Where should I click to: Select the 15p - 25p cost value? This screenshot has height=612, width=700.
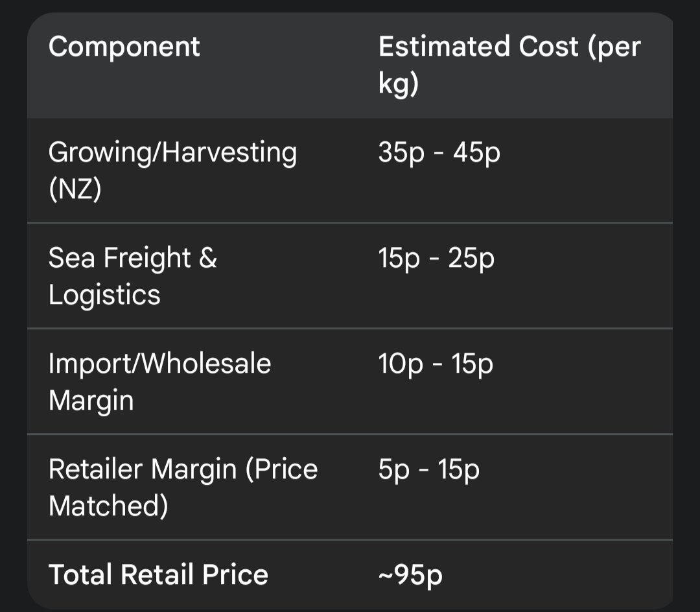[x=436, y=259]
